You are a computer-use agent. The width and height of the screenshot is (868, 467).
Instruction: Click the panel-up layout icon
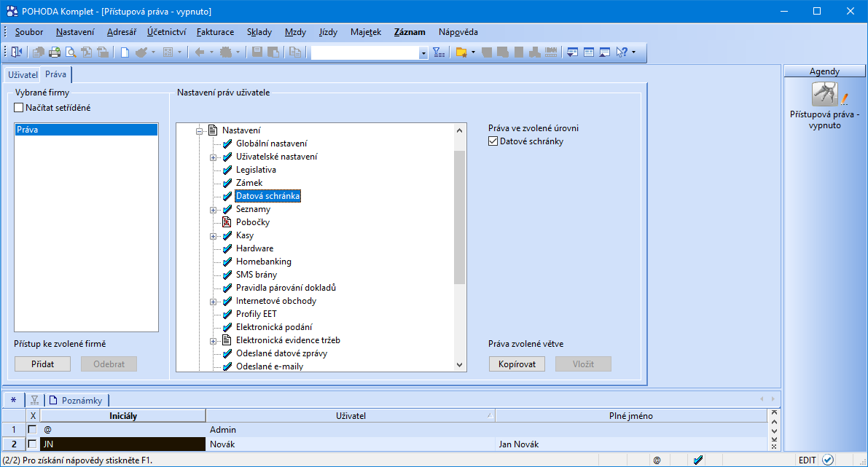pos(604,52)
